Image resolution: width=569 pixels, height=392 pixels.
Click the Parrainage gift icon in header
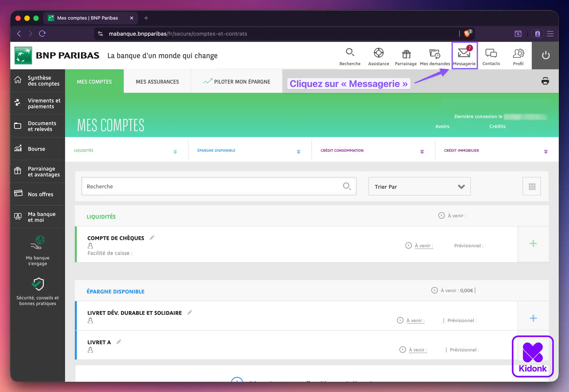pyautogui.click(x=406, y=54)
